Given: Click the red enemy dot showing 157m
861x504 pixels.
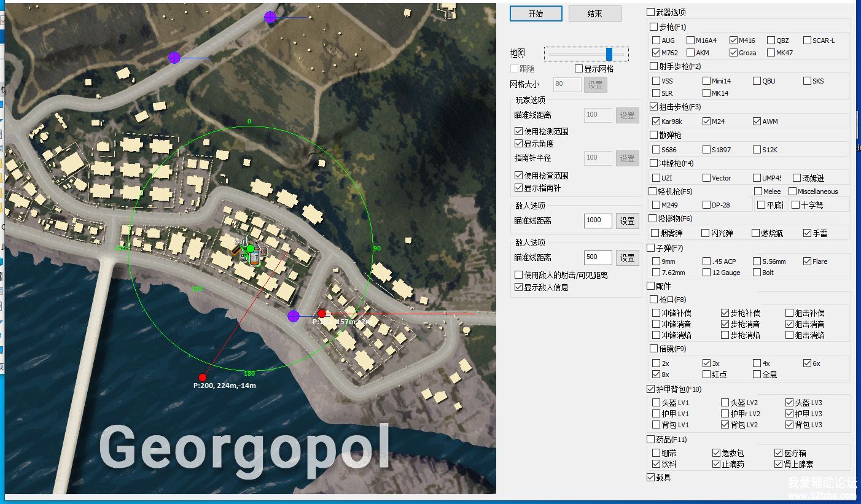Looking at the screenshot, I should (321, 314).
